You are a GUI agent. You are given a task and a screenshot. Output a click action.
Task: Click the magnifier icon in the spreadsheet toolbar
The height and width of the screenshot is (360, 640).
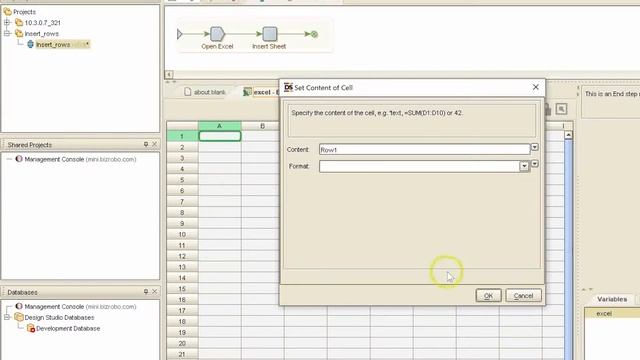(x=561, y=109)
